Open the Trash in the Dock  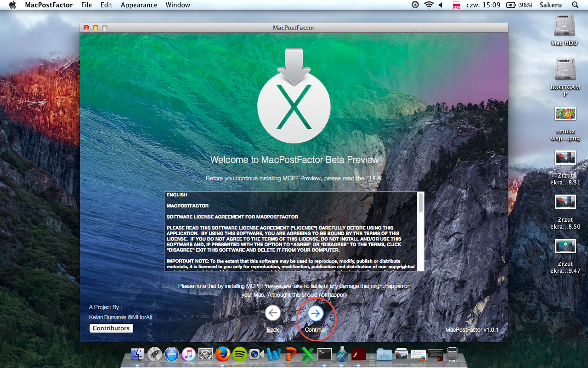(452, 354)
